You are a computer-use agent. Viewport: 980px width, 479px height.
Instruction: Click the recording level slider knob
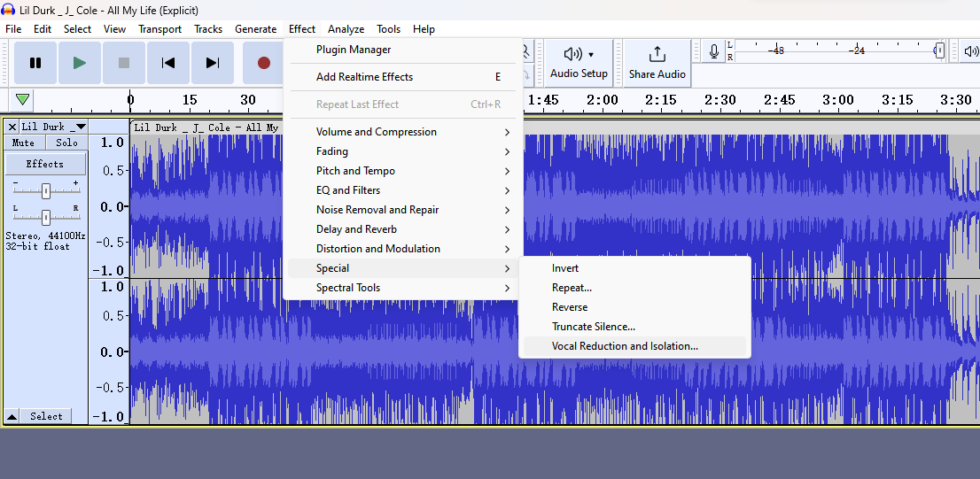[938, 51]
